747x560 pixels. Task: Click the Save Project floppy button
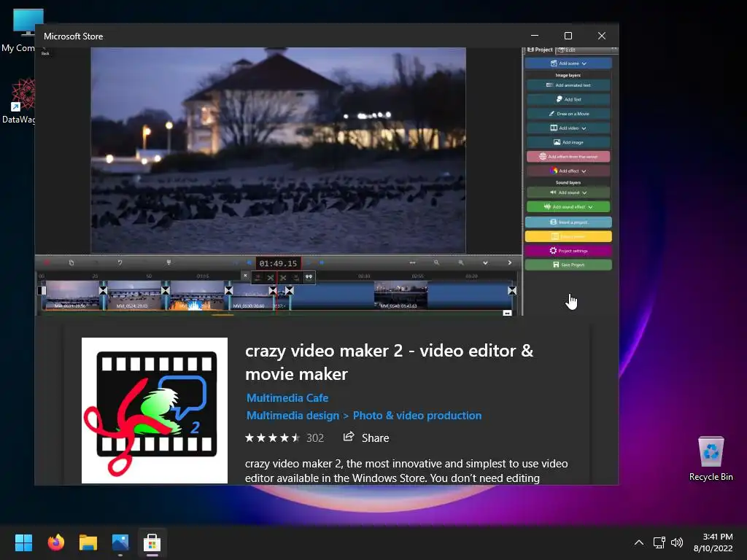click(x=568, y=265)
